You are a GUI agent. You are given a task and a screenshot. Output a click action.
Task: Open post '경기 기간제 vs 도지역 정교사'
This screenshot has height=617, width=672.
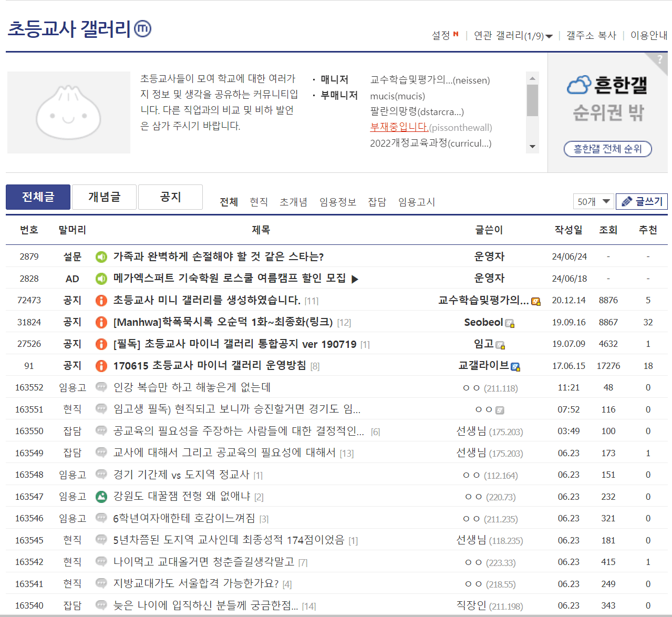(181, 475)
